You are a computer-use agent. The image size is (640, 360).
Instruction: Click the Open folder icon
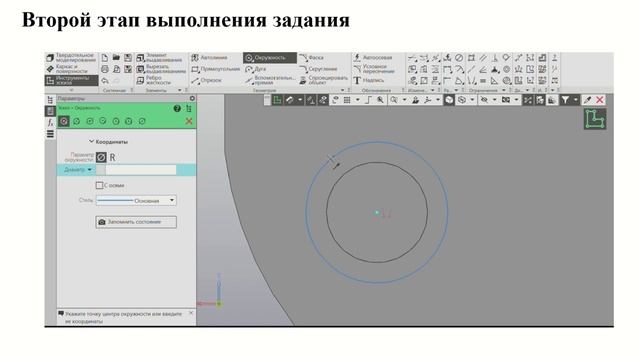click(x=116, y=58)
